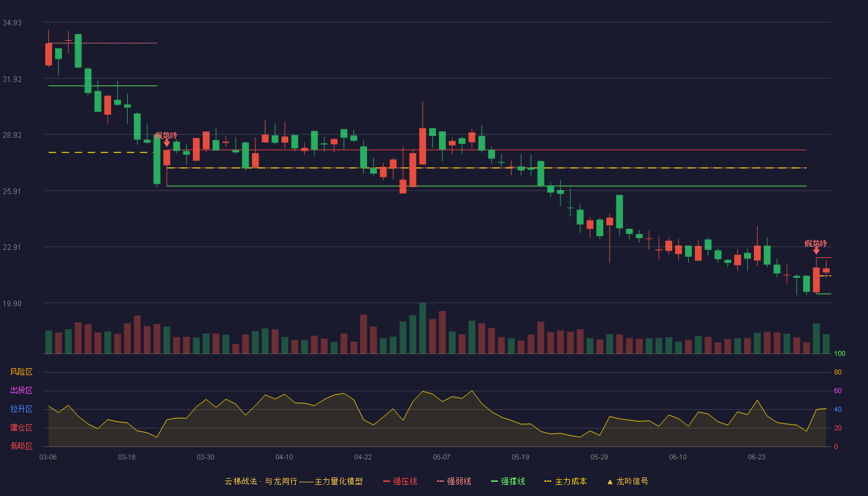Click the 40 indicator scale value
Viewport: 868px width, 496px height.
click(838, 409)
